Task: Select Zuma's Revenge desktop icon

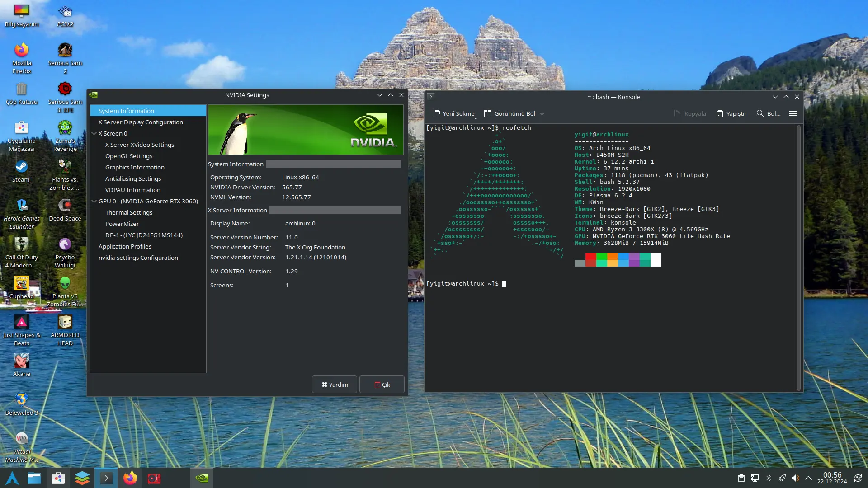Action: pos(65,136)
